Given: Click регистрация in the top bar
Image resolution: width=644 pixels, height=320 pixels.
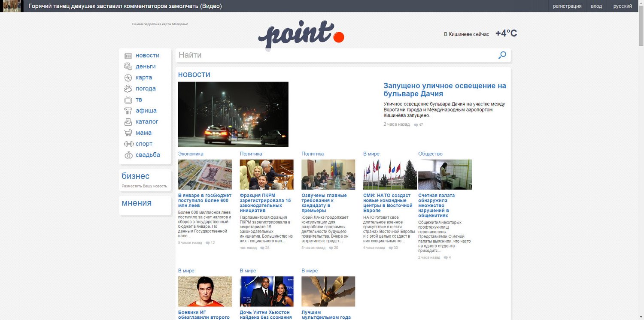Looking at the screenshot, I should pyautogui.click(x=566, y=6).
